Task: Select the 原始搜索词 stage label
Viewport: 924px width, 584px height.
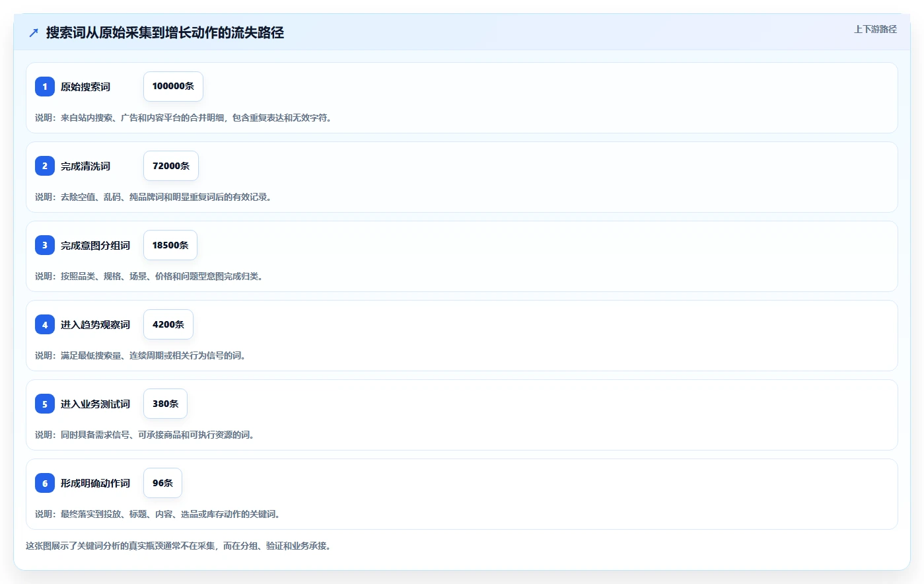Action: [85, 87]
